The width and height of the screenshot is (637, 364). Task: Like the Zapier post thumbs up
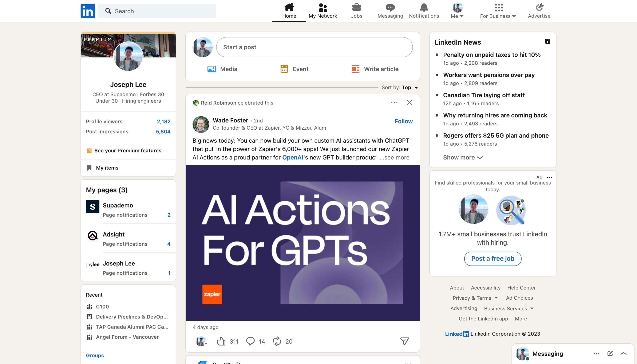pos(221,341)
